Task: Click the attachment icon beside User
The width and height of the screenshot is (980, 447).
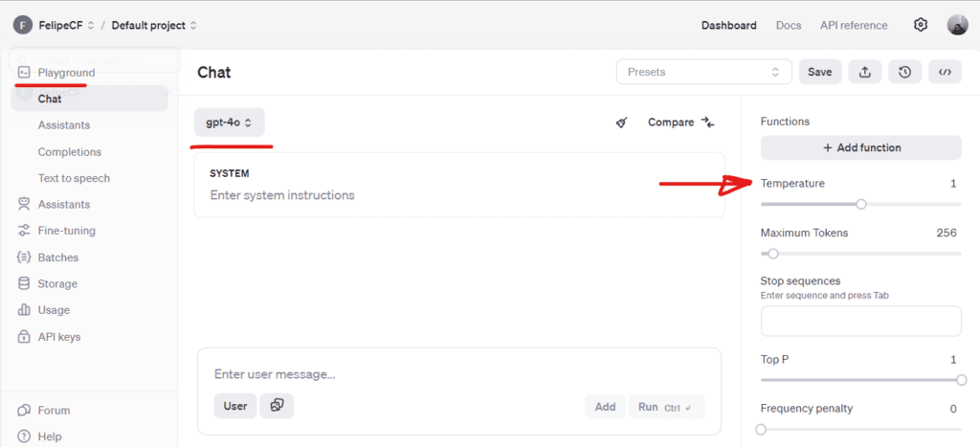Action: pyautogui.click(x=277, y=406)
